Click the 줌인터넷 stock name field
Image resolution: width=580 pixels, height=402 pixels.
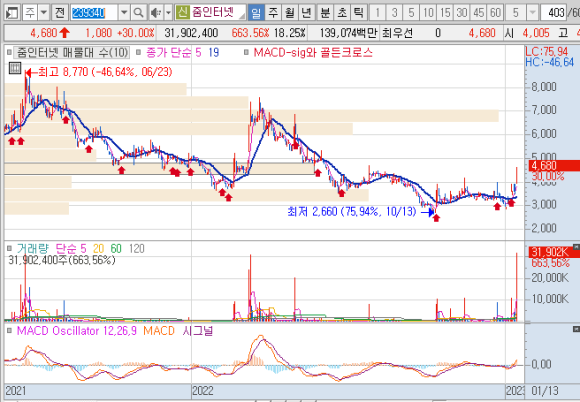[218, 13]
